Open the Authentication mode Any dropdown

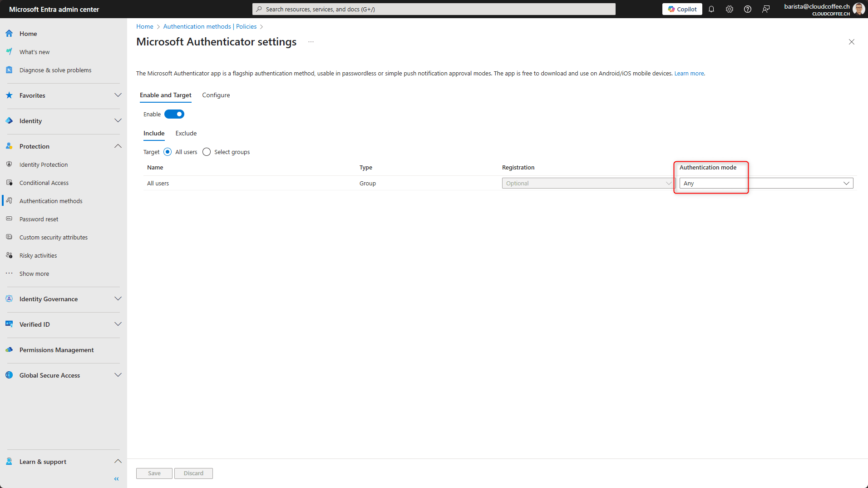(x=766, y=183)
